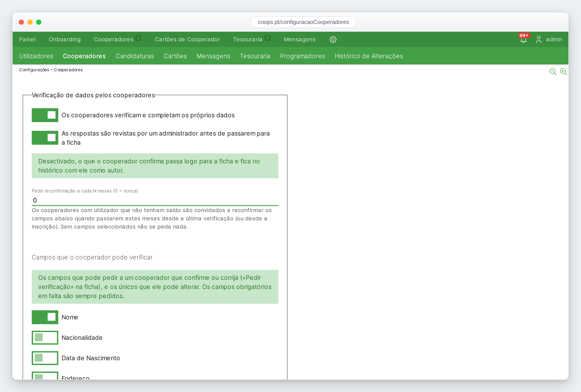Click the 'Nacionalidade' label text
581x392 pixels.
(82, 338)
